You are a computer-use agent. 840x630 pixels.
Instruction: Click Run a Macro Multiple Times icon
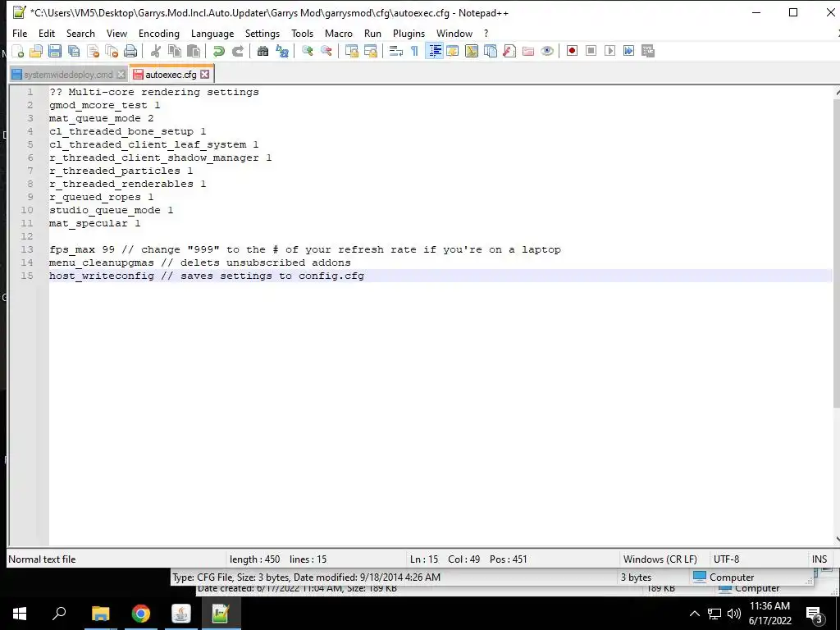(x=629, y=51)
